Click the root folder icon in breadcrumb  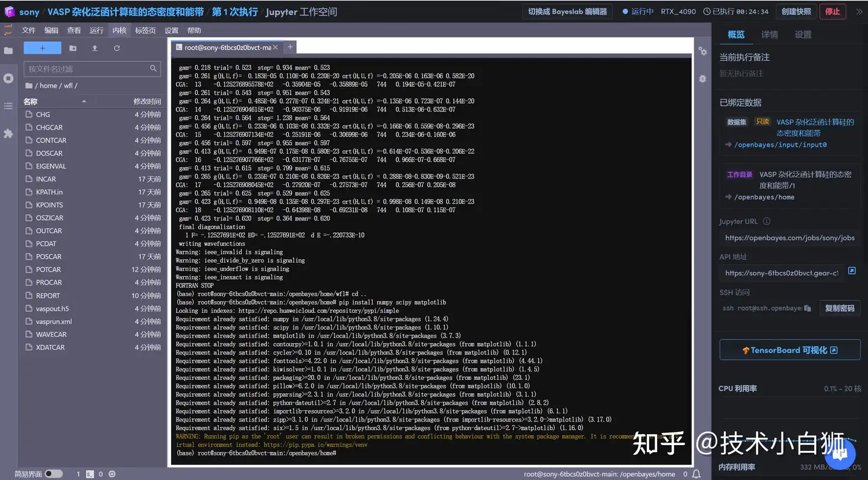(x=29, y=86)
